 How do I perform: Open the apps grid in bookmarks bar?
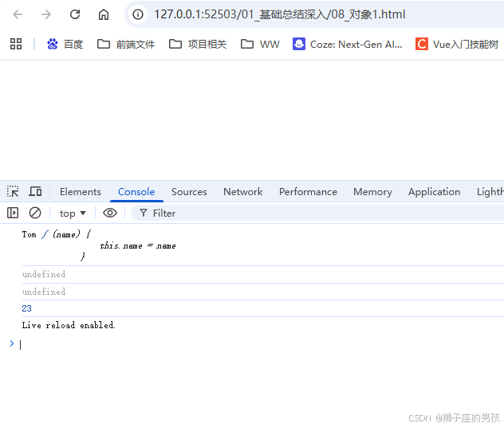coord(16,44)
